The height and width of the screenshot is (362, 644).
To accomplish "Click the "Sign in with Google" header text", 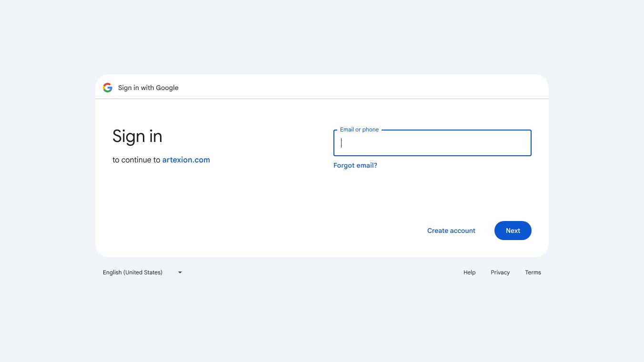I will point(148,88).
